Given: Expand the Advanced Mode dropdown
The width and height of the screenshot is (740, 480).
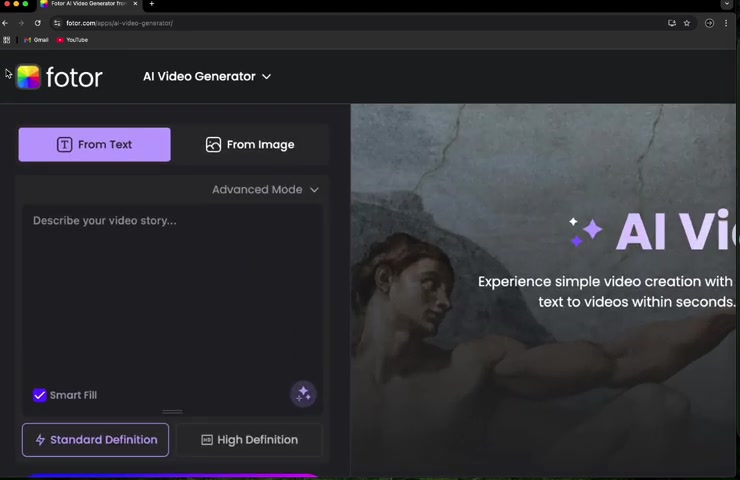Looking at the screenshot, I should [265, 189].
